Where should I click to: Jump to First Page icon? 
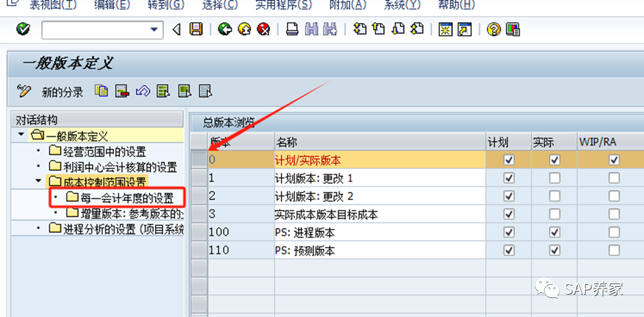[359, 29]
